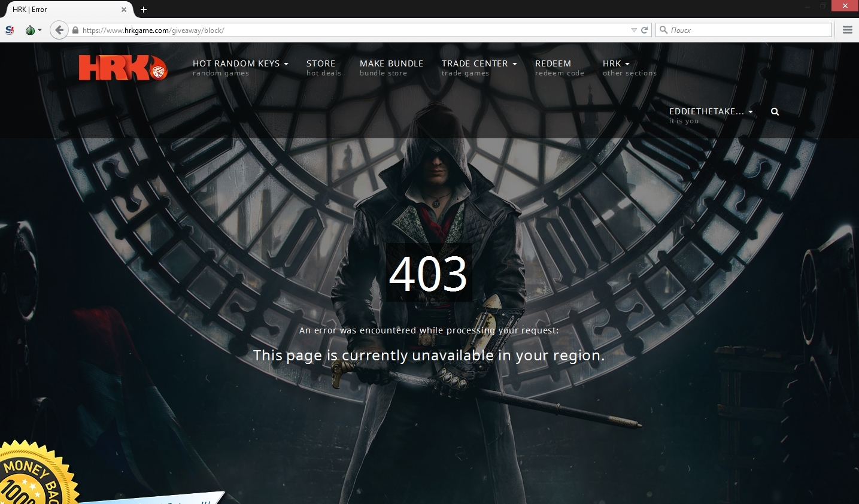This screenshot has height=504, width=859.
Task: Click the HRK logo in the header
Action: (x=123, y=68)
